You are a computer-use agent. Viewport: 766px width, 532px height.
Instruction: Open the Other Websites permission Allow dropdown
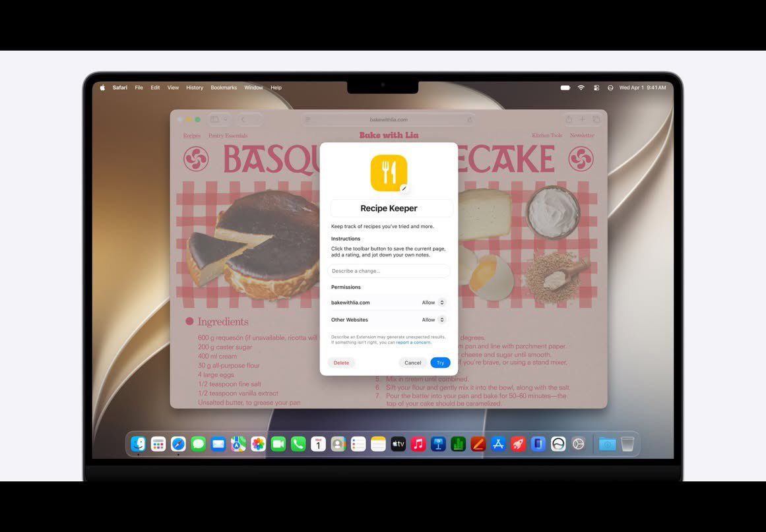[x=434, y=320]
